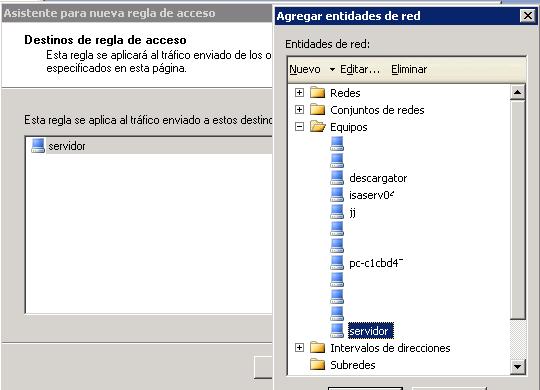Viewport: 540px width, 390px height.
Task: Click servidor icon in destinations list
Action: [38, 146]
